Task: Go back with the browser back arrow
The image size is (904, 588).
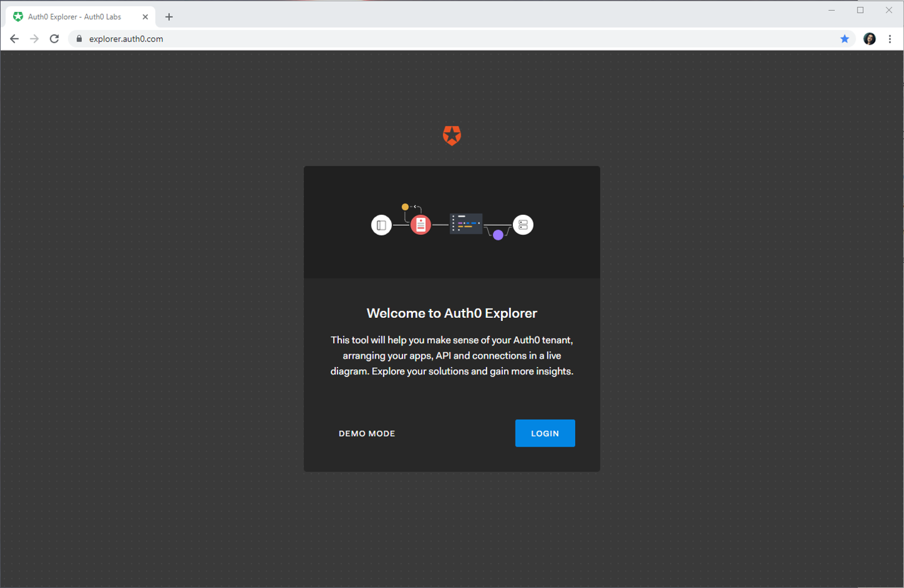Action: coord(14,39)
